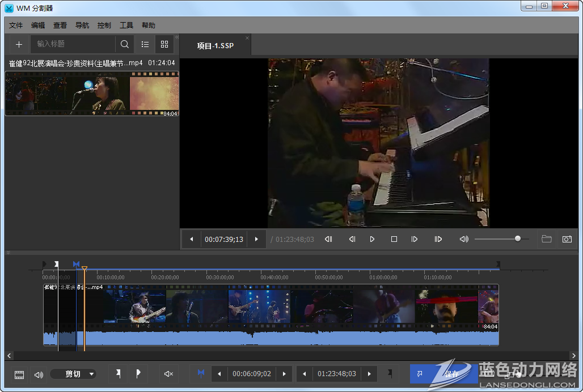Click the search magnifier icon
This screenshot has height=392, width=583.
click(x=125, y=44)
